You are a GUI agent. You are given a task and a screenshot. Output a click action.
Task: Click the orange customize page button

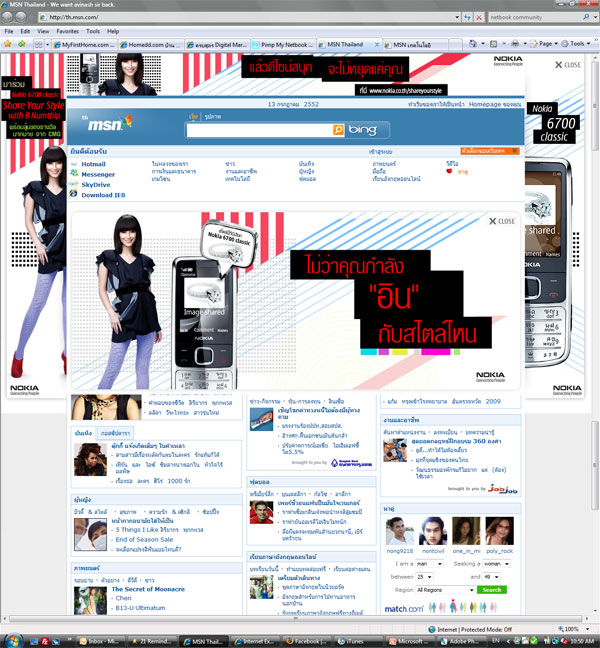pos(489,151)
